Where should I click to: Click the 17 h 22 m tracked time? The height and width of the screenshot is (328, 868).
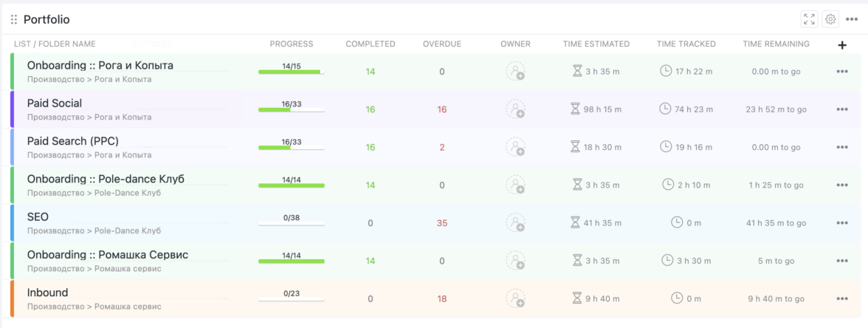point(694,72)
